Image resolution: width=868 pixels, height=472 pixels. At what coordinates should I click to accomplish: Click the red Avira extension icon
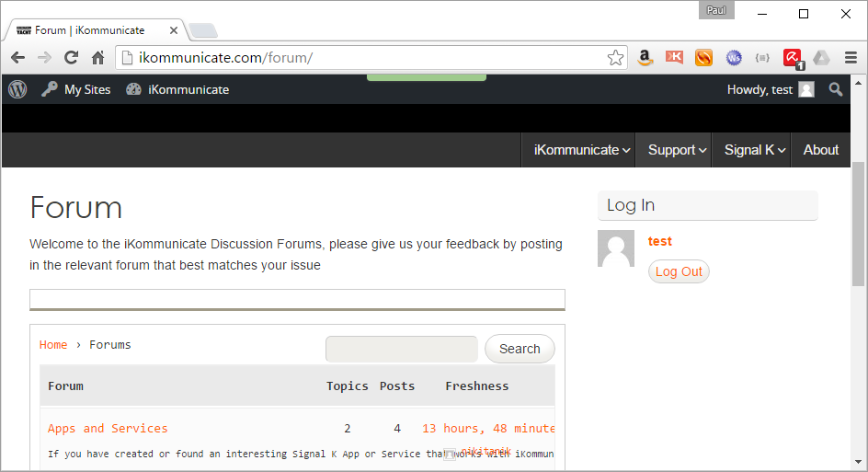click(793, 58)
